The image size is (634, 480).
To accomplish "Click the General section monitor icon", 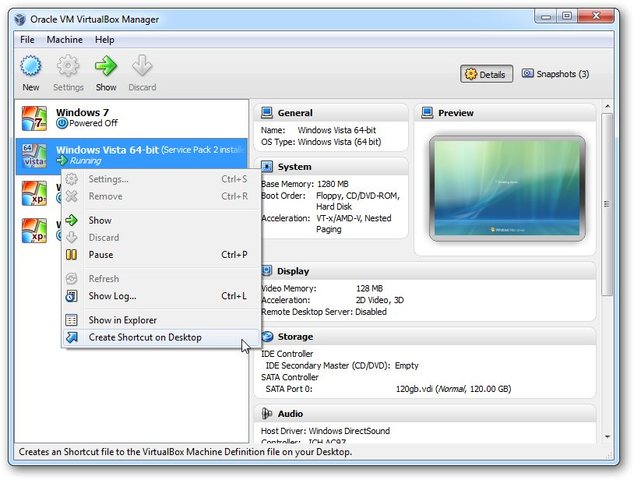I will [x=267, y=113].
